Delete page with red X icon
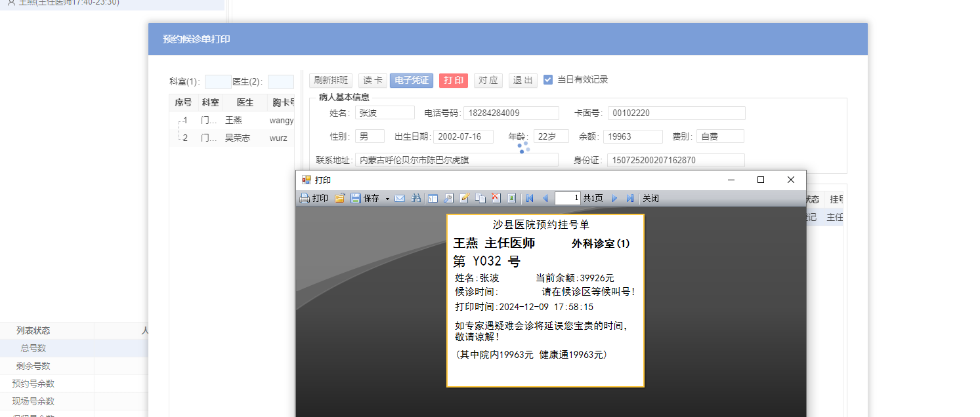 click(496, 198)
